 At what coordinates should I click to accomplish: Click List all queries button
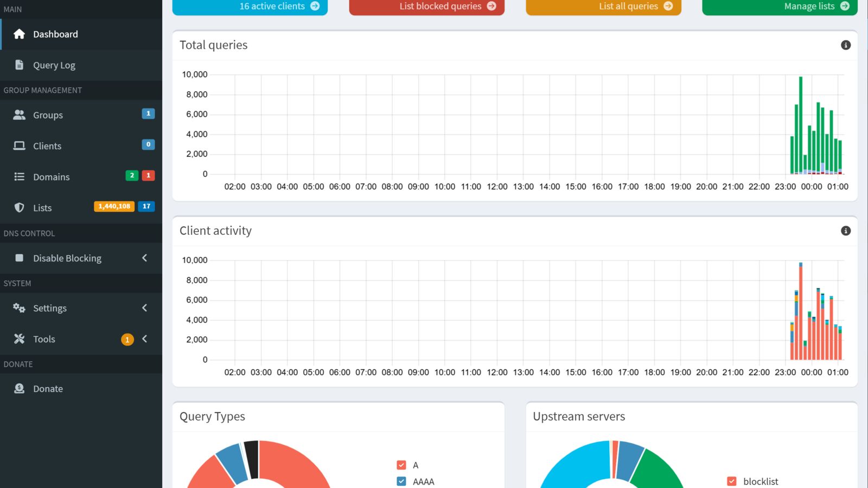(603, 7)
